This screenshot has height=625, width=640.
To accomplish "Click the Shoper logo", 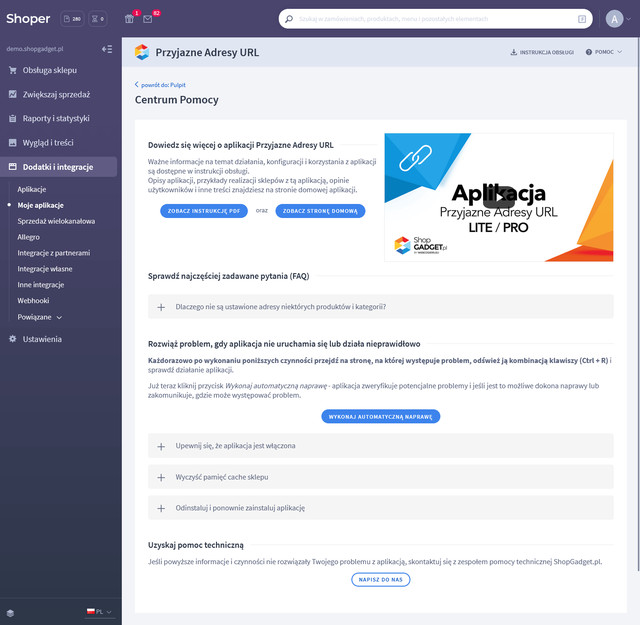I will (28, 18).
